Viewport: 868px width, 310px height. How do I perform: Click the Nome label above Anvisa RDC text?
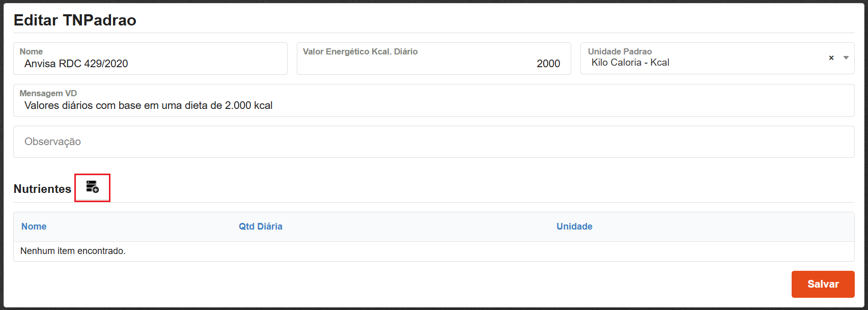(x=31, y=51)
